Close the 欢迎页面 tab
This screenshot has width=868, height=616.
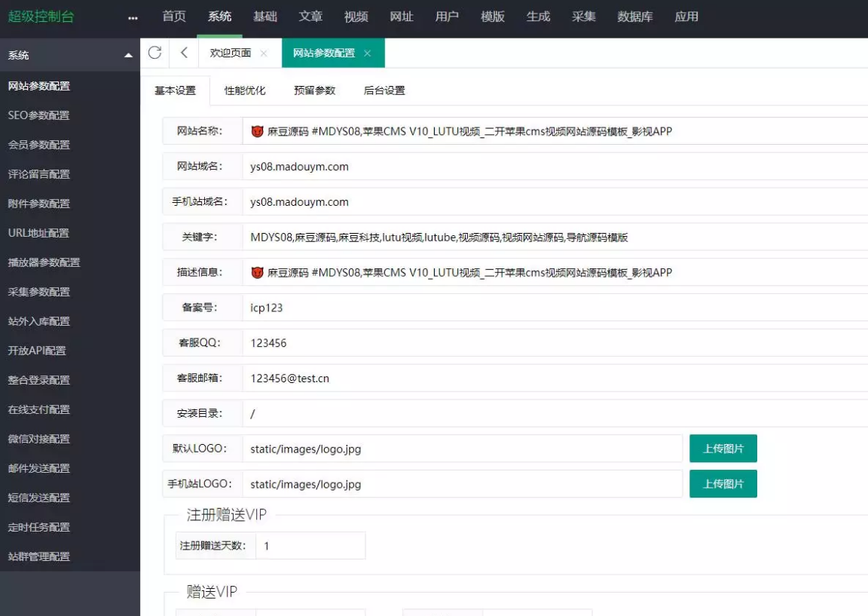click(263, 54)
